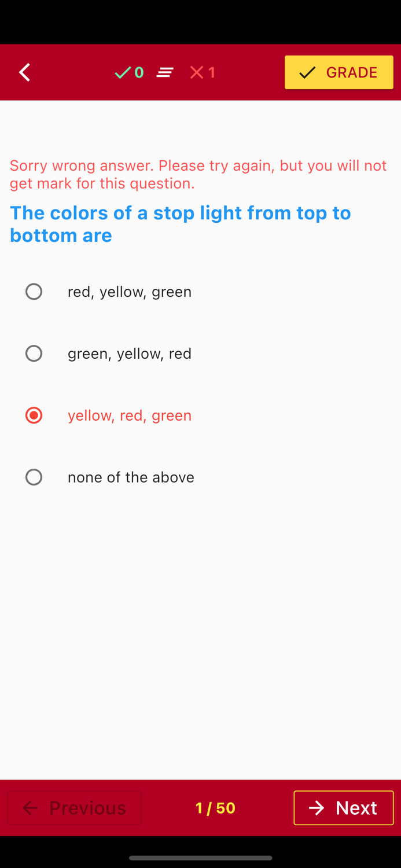Select the 'red, yellow, green' radio button

click(x=34, y=291)
